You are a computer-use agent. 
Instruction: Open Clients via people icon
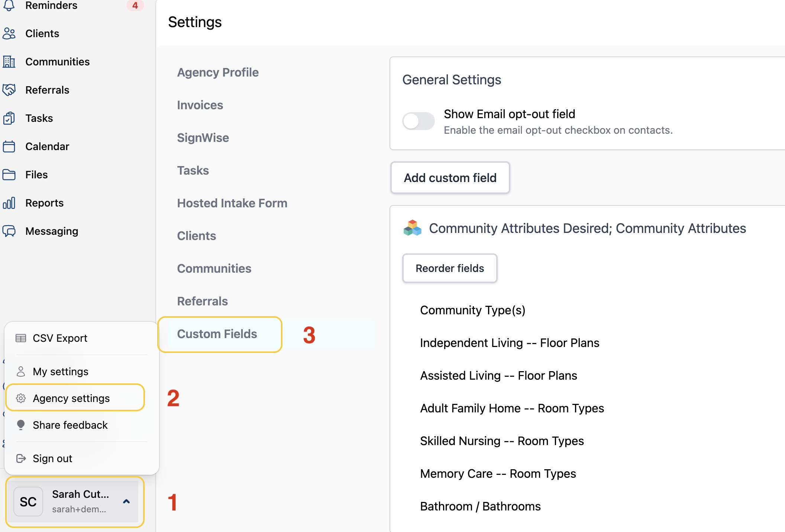point(9,33)
